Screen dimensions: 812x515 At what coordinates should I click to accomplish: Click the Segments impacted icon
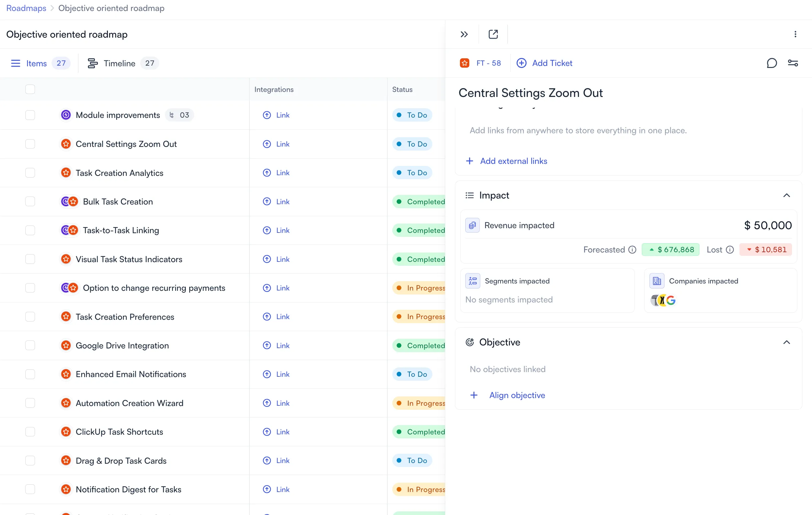pyautogui.click(x=472, y=281)
